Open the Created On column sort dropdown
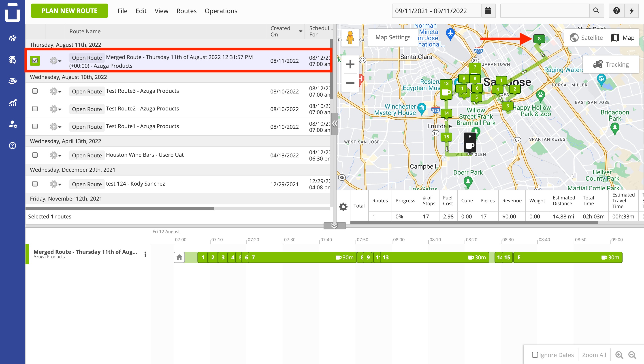Viewport: 644px width, 364px height. (301, 31)
